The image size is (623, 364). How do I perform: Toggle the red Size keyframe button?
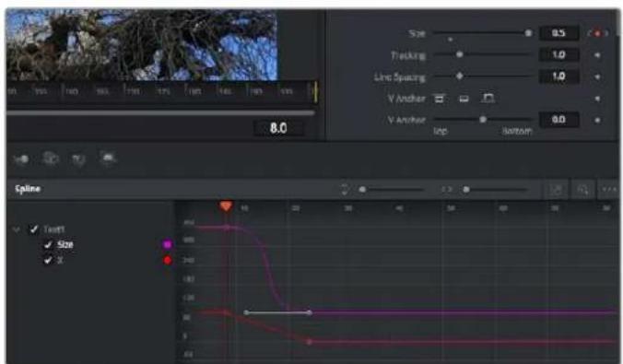tap(597, 33)
